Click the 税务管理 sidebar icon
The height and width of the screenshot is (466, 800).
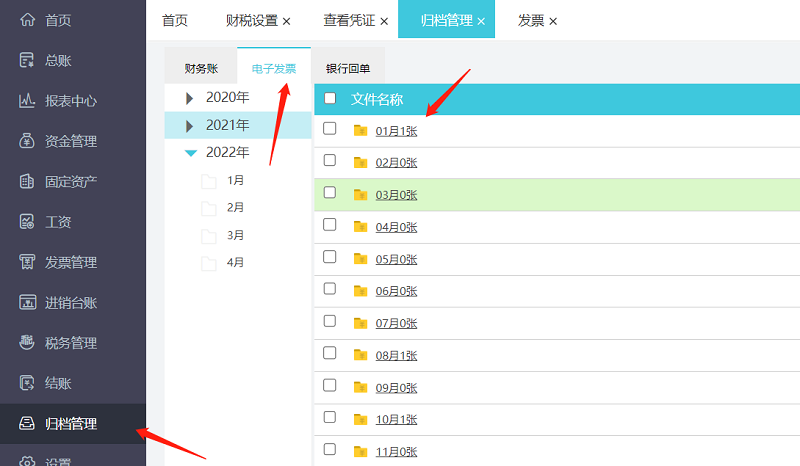click(27, 343)
